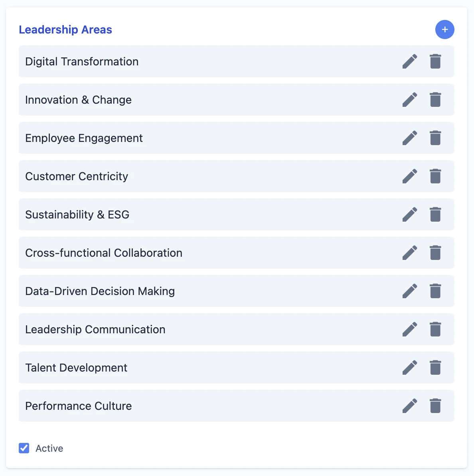This screenshot has width=474, height=476.
Task: Delete the Performance Culture entry
Action: click(435, 406)
